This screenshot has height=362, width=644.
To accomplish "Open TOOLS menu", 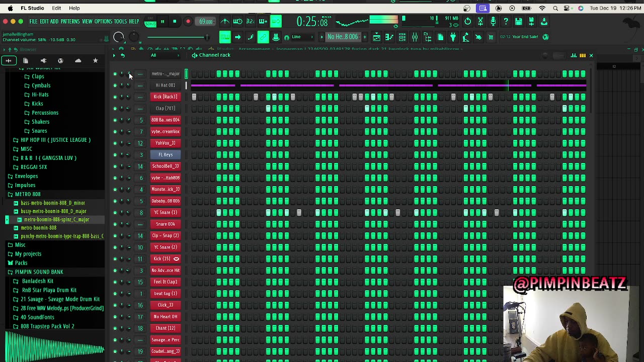I will (120, 22).
